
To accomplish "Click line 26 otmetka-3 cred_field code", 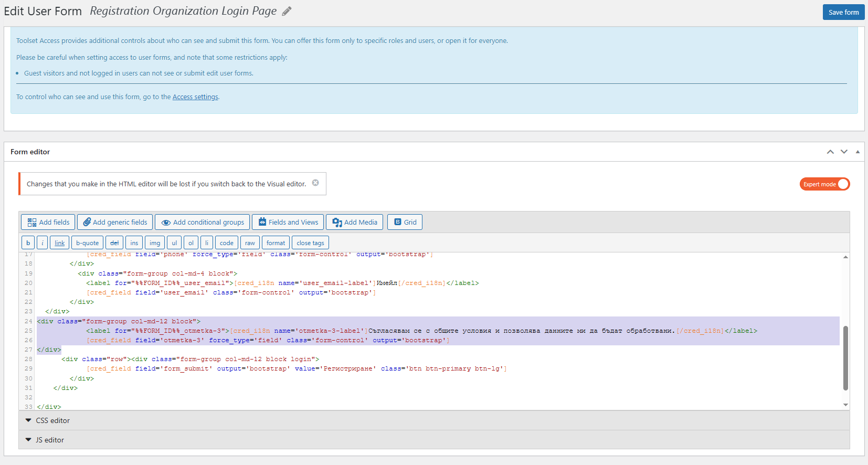I will 268,340.
